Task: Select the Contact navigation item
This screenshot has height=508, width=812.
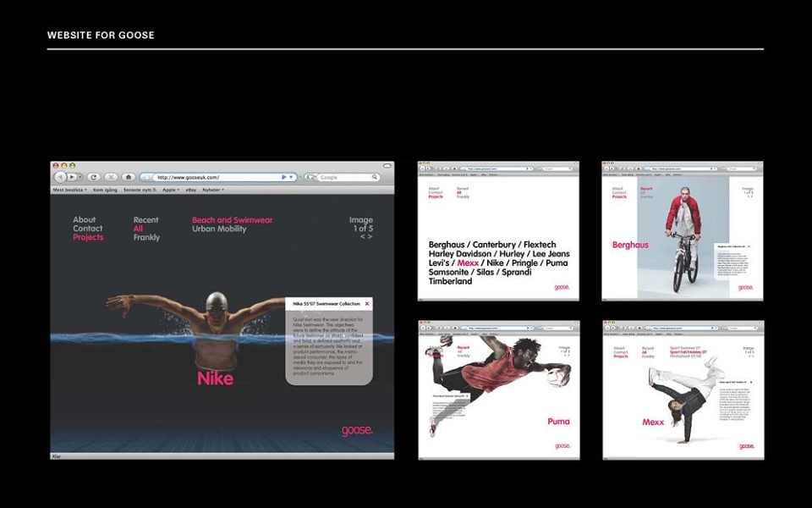Action: point(87,229)
